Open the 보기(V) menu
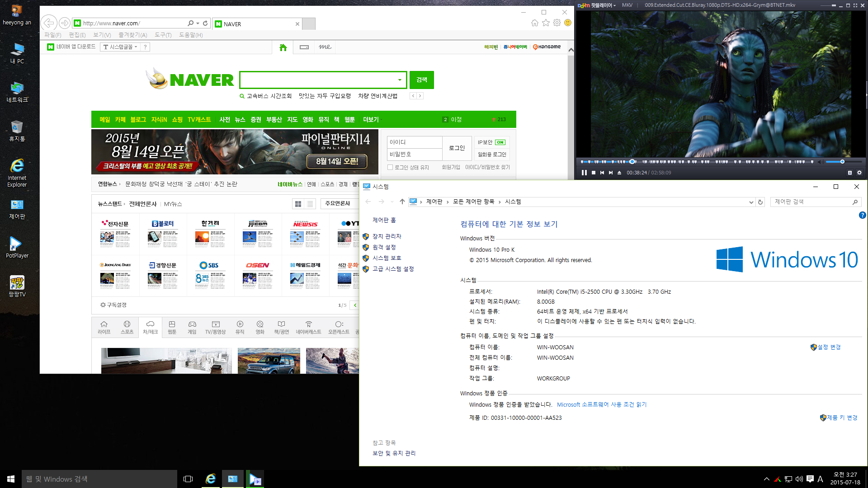The width and height of the screenshot is (868, 488). [x=102, y=35]
